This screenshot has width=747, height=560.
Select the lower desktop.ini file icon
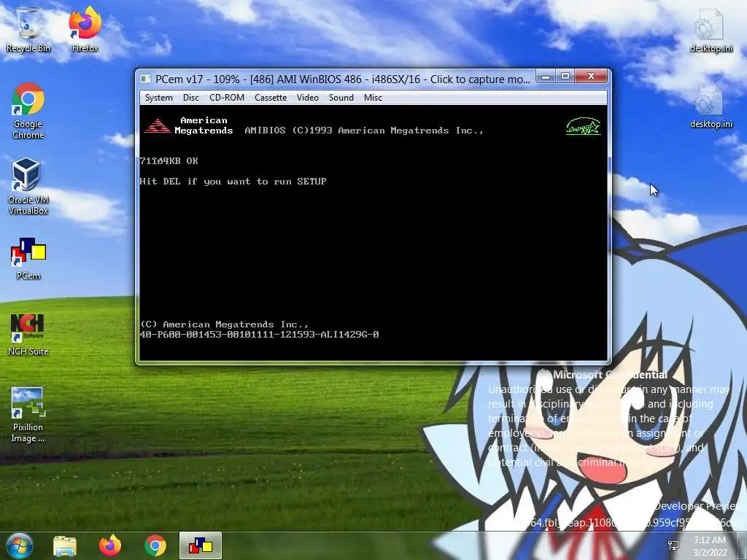tap(711, 106)
